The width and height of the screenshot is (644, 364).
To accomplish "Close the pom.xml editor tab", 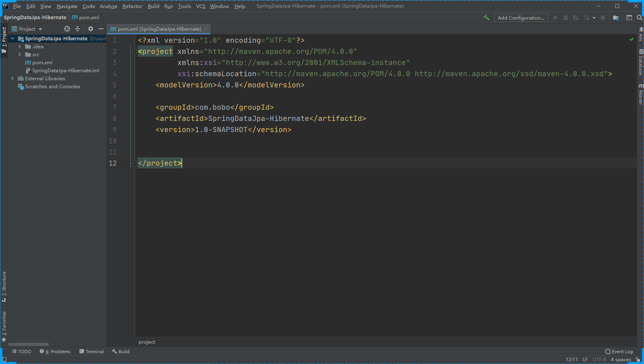I will tap(206, 29).
